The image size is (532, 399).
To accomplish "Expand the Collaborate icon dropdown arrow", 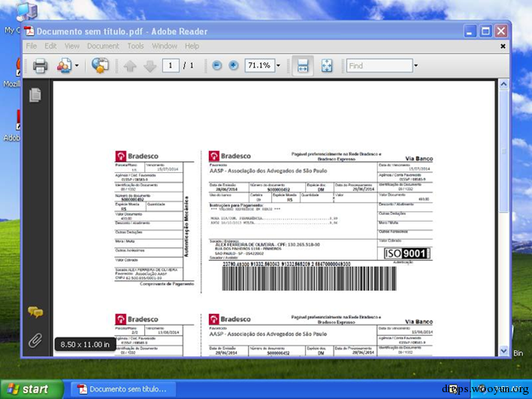I will click(77, 66).
